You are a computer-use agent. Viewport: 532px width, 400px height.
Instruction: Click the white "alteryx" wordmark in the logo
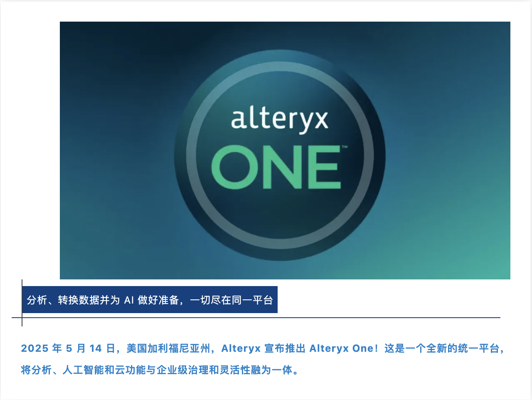point(279,120)
